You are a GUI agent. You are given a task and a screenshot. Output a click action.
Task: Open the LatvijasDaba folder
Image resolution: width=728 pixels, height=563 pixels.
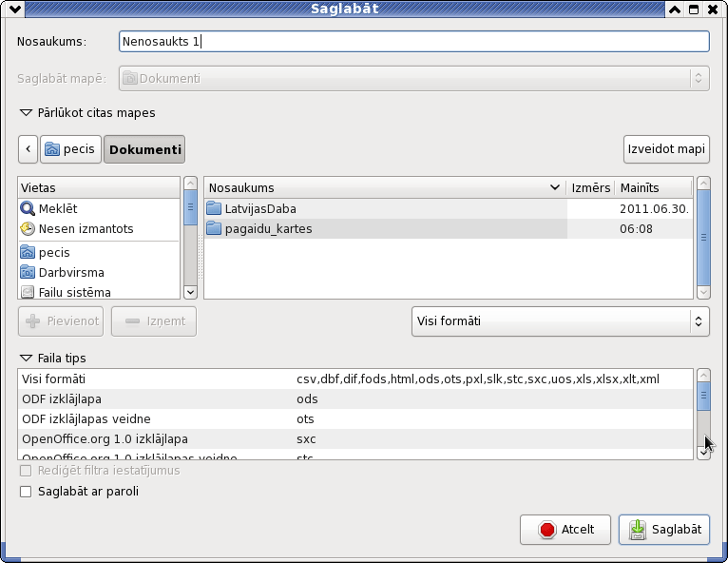tap(385, 208)
